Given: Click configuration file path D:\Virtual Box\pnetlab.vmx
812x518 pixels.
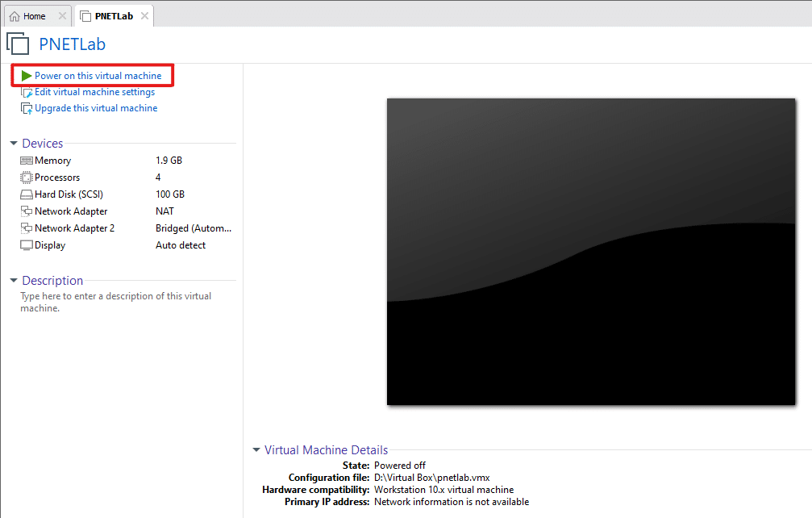Looking at the screenshot, I should pos(432,478).
